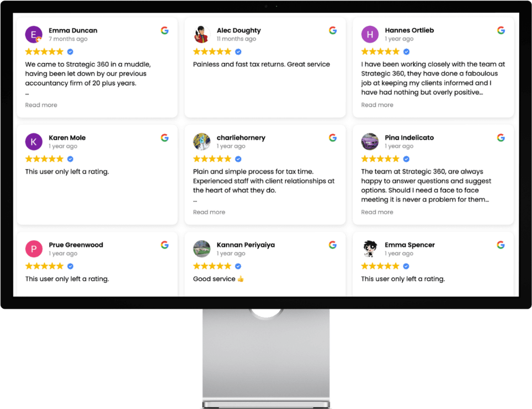The image size is (532, 409).
Task: Click Google icon on Kannan Periyaiya's review
Action: point(333,245)
